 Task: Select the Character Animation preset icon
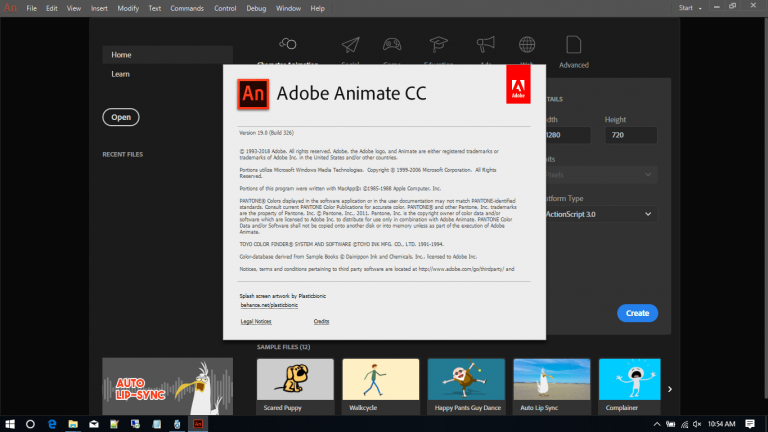click(288, 44)
